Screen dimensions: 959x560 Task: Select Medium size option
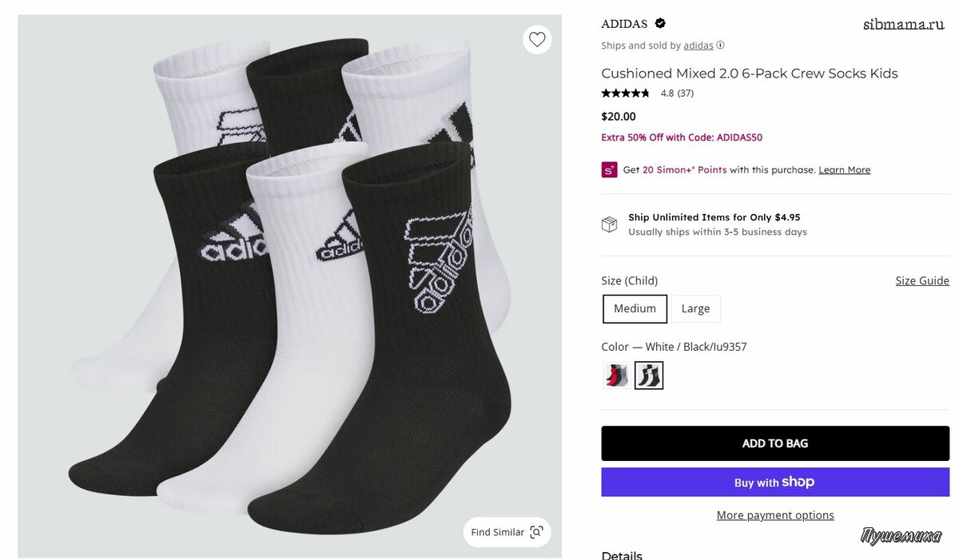click(635, 308)
